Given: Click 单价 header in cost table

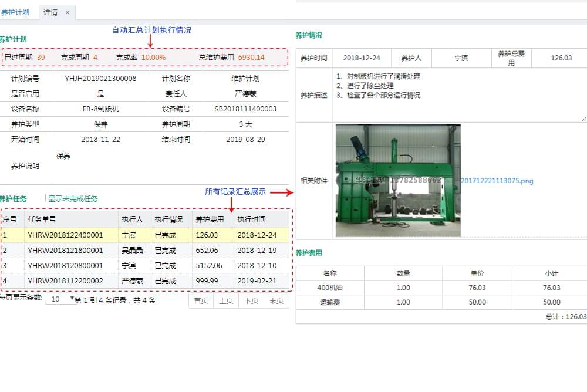Looking at the screenshot, I should tap(477, 273).
